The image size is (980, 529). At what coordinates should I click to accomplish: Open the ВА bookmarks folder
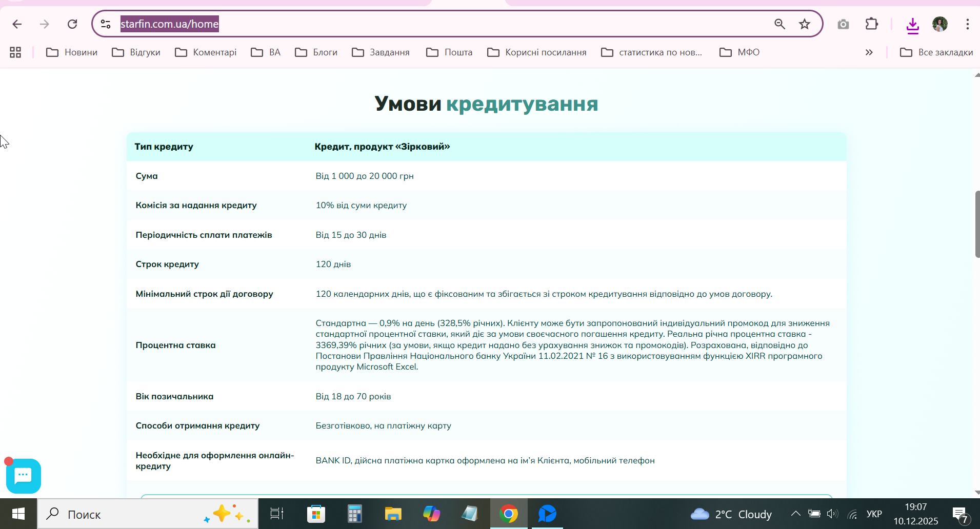pyautogui.click(x=266, y=52)
